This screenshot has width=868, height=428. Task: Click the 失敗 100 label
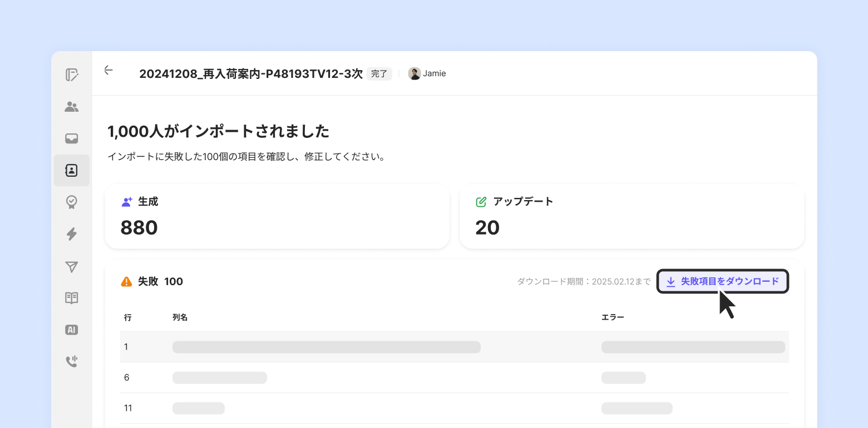160,281
